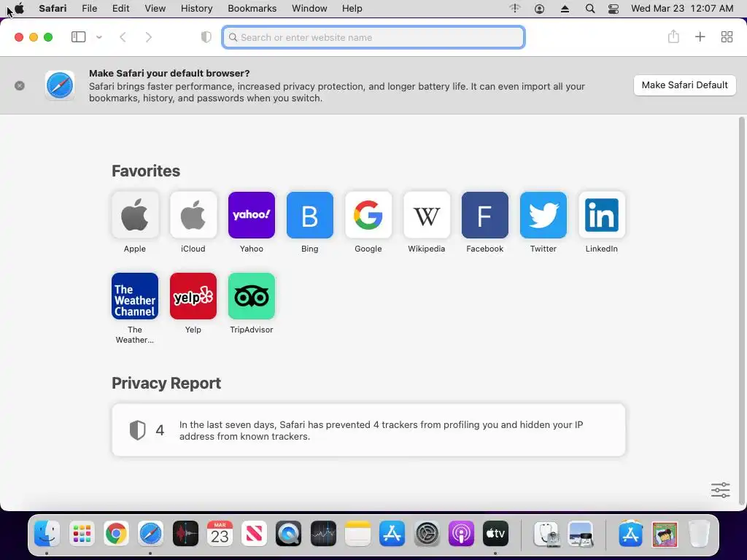Screen dimensions: 747x560
Task: Open the Google favorite tile
Action: pos(368,215)
